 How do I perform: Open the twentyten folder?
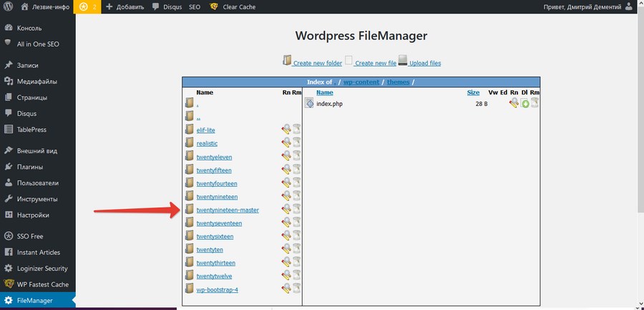210,250
